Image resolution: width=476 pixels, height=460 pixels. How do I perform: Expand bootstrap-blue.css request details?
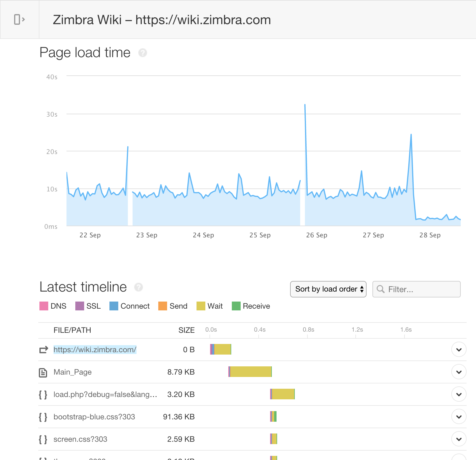[x=459, y=417]
